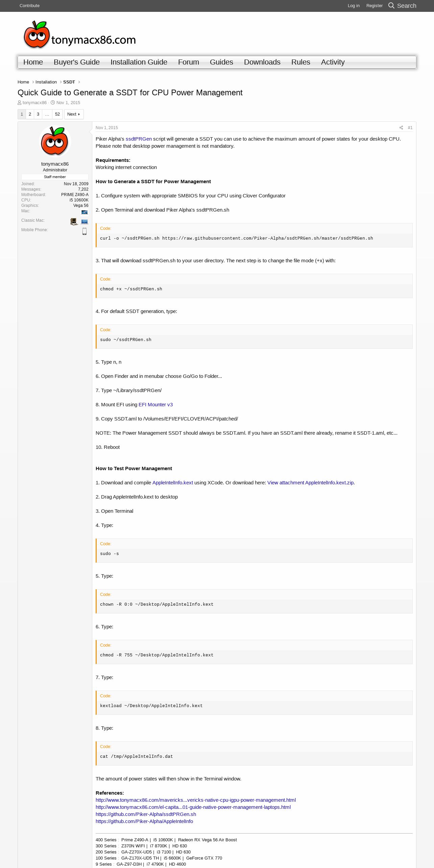This screenshot has height=868, width=434.
Task: Click the Next page button
Action: pos(74,114)
